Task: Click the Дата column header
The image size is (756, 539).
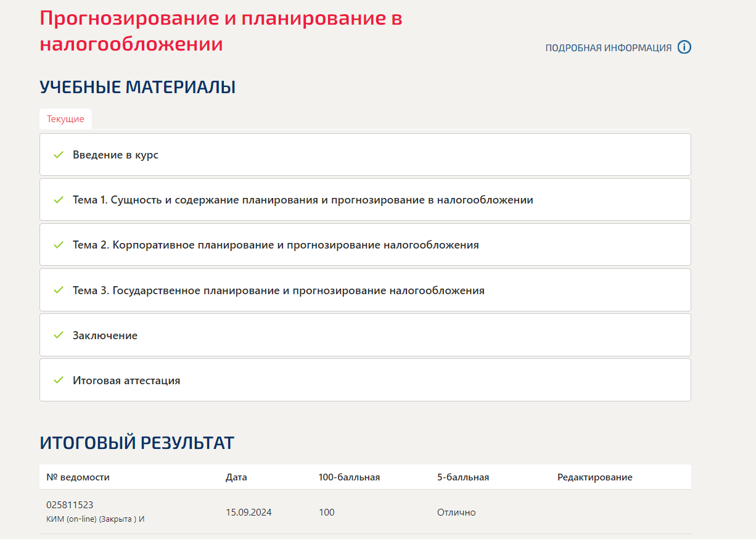Action: [236, 477]
